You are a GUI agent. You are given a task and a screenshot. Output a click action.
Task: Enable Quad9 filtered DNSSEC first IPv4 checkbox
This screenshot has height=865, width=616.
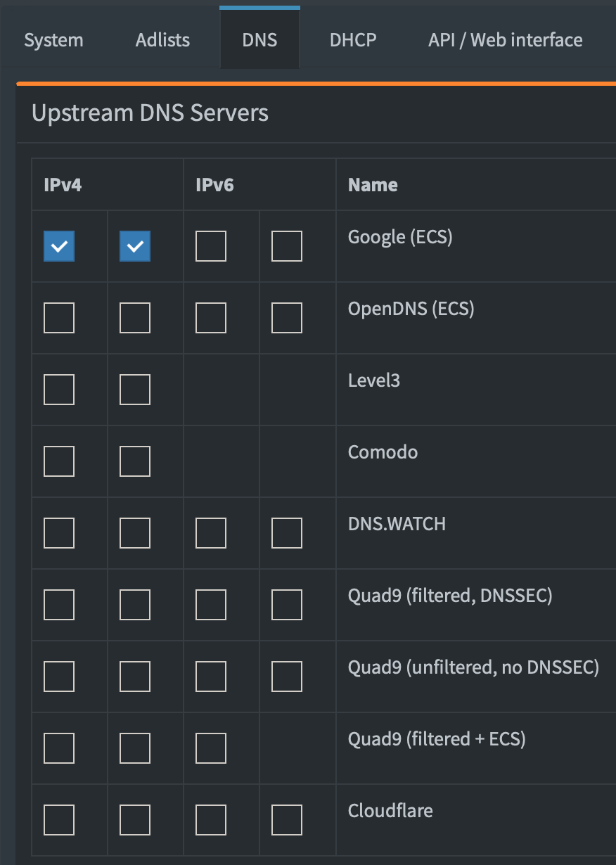(x=59, y=605)
